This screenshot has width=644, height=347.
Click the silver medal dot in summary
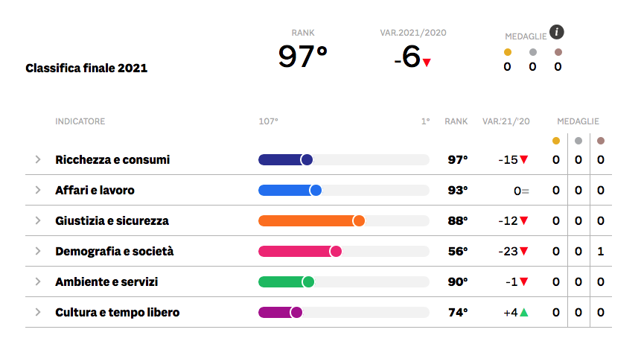533,52
